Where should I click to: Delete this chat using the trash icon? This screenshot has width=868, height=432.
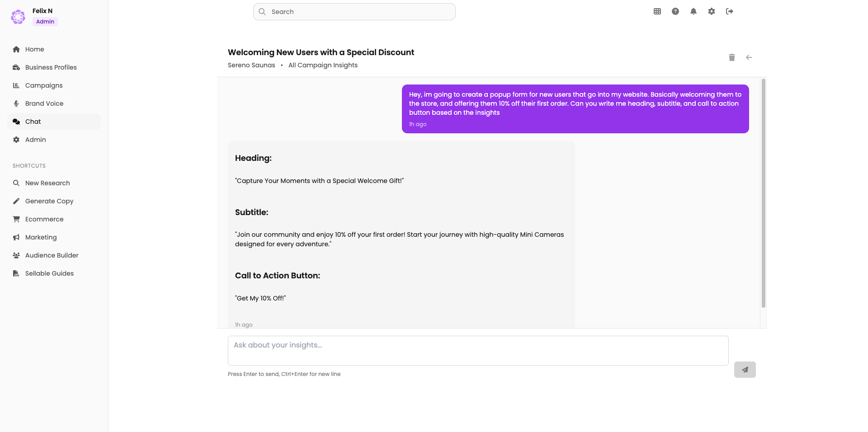point(732,57)
